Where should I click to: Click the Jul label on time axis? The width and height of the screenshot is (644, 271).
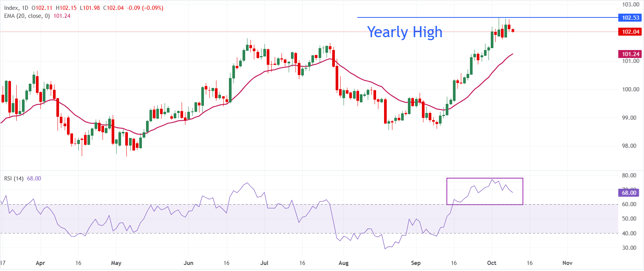(264, 263)
